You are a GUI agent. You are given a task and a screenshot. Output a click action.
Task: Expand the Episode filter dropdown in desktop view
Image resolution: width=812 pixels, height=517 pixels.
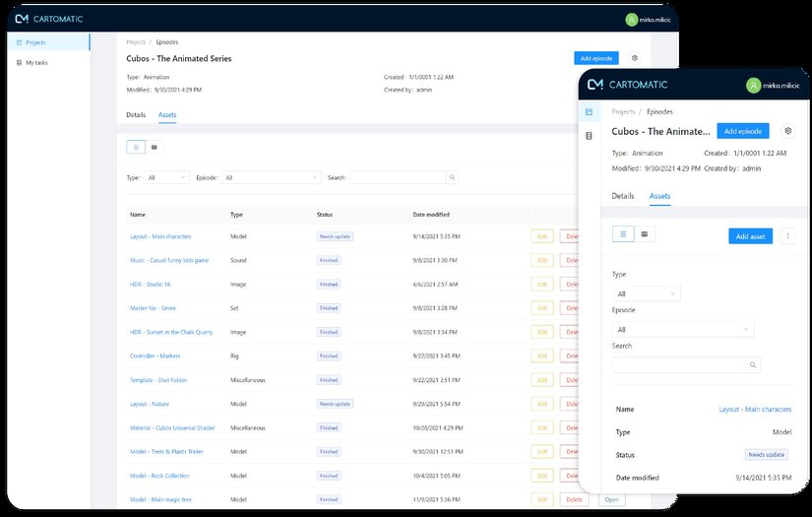[x=271, y=177]
